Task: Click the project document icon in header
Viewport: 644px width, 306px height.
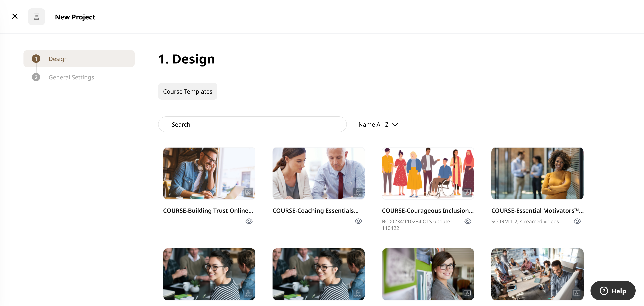Action: pos(37,17)
